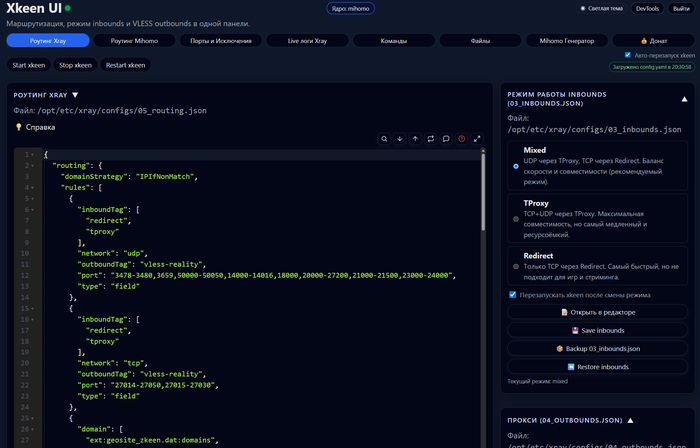Click the red circular icon in editor toolbar
This screenshot has width=700, height=448.
[462, 139]
